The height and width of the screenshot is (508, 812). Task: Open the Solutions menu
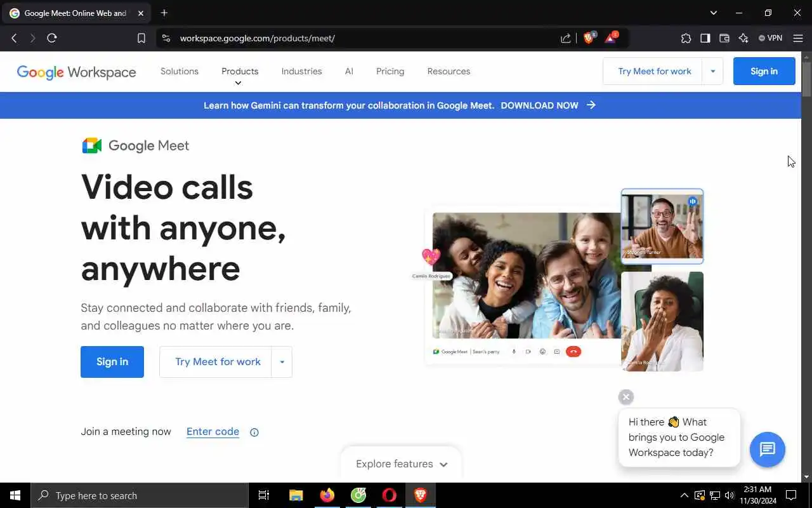(x=180, y=71)
